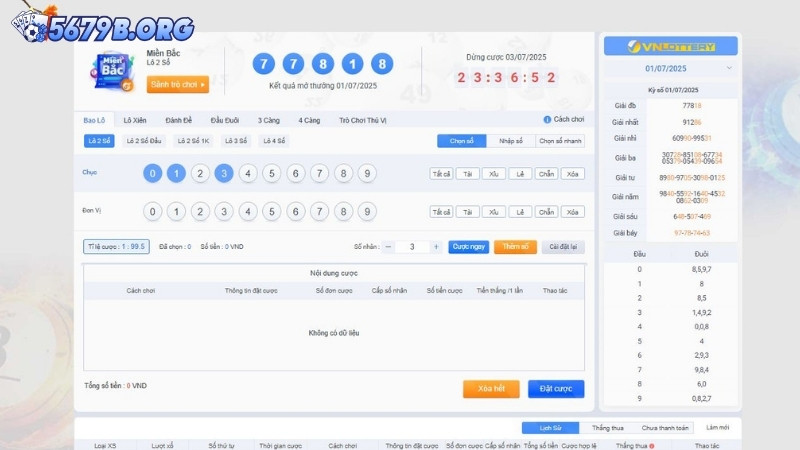800x450 pixels.
Task: Click the VNLOTTERY logo banner
Action: pos(670,46)
